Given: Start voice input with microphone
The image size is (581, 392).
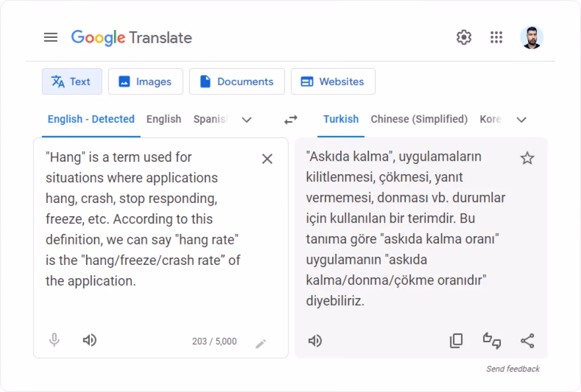Looking at the screenshot, I should tap(54, 340).
